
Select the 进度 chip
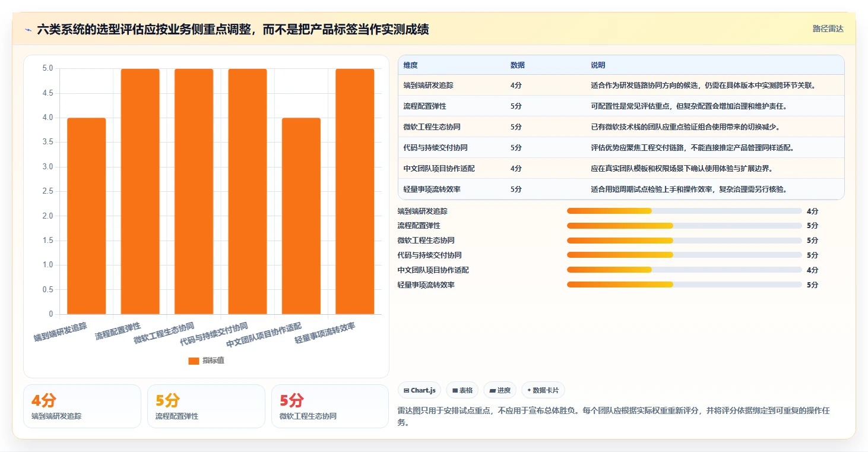click(500, 390)
